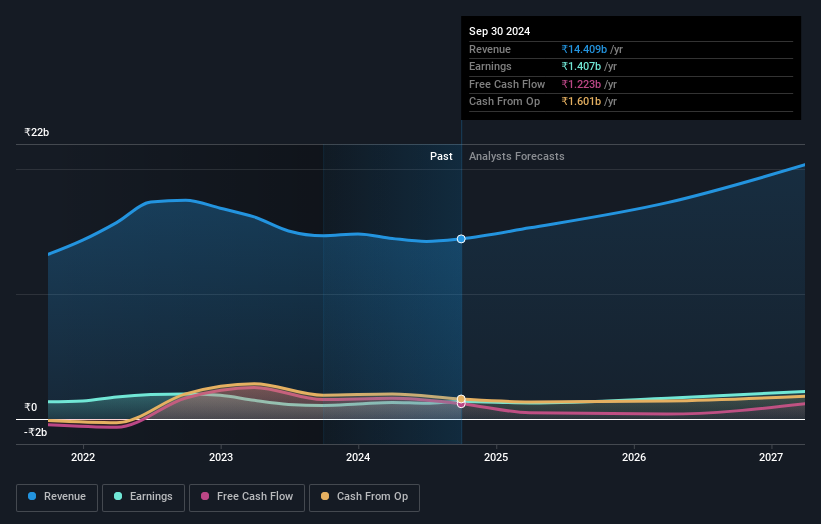The width and height of the screenshot is (821, 524).
Task: Select the orange Cash From Op data marker
Action: point(461,399)
